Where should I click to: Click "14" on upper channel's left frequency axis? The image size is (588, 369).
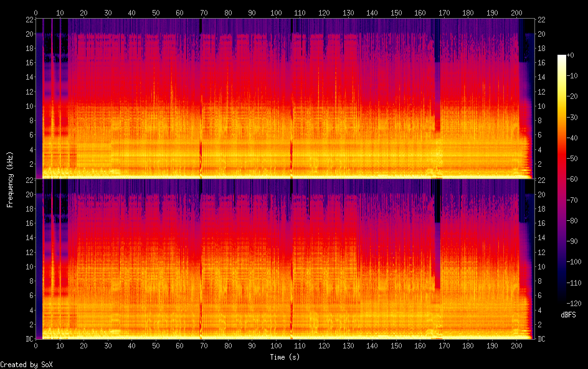pyautogui.click(x=29, y=77)
